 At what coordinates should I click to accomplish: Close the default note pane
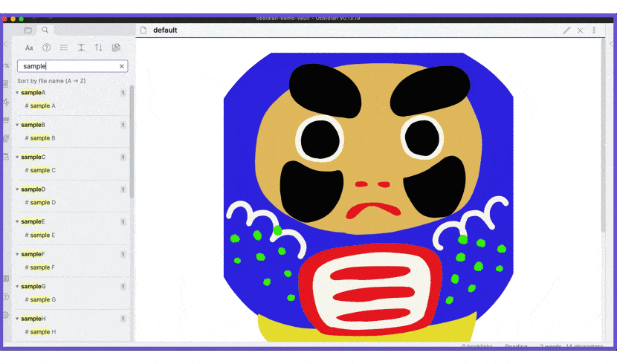point(581,30)
